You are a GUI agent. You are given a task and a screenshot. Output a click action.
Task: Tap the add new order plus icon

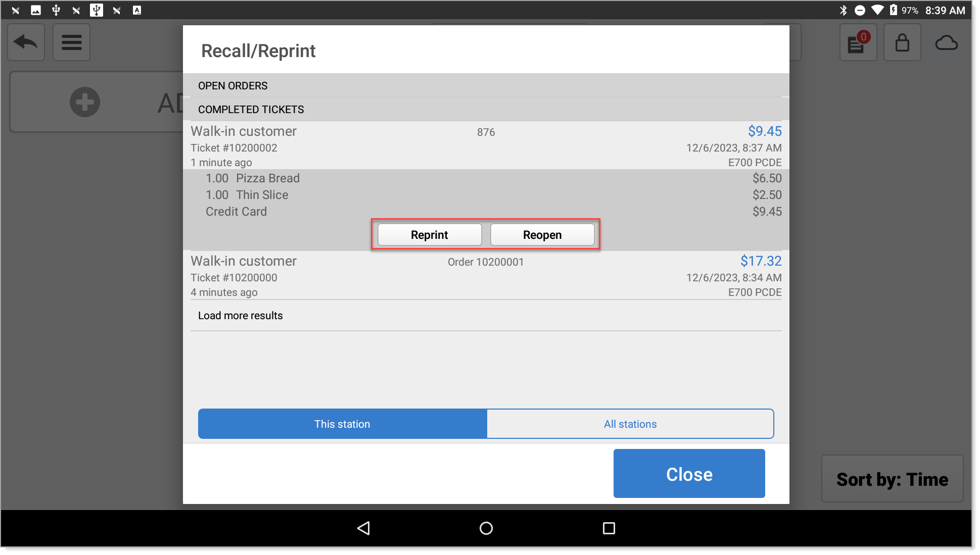pyautogui.click(x=84, y=102)
